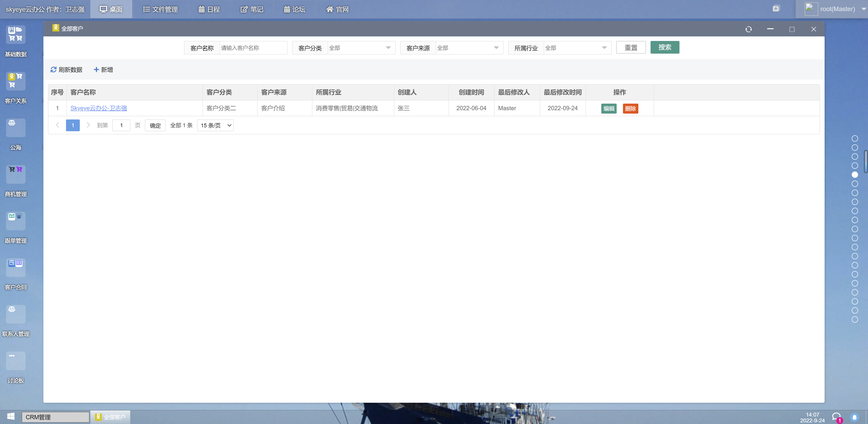Open the 基础数据 desktop icon
Image resolution: width=868 pixels, height=424 pixels.
pyautogui.click(x=16, y=34)
